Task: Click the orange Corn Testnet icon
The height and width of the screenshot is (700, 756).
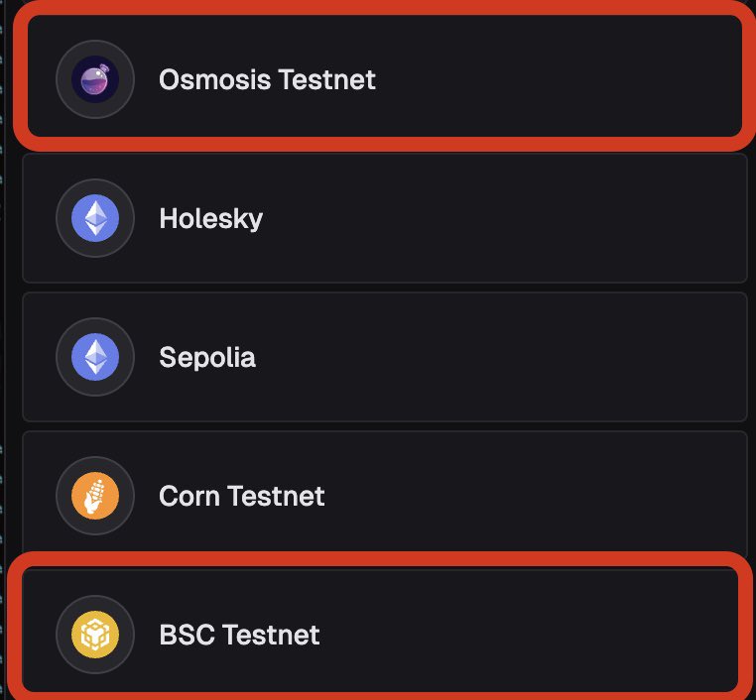Action: 95,496
